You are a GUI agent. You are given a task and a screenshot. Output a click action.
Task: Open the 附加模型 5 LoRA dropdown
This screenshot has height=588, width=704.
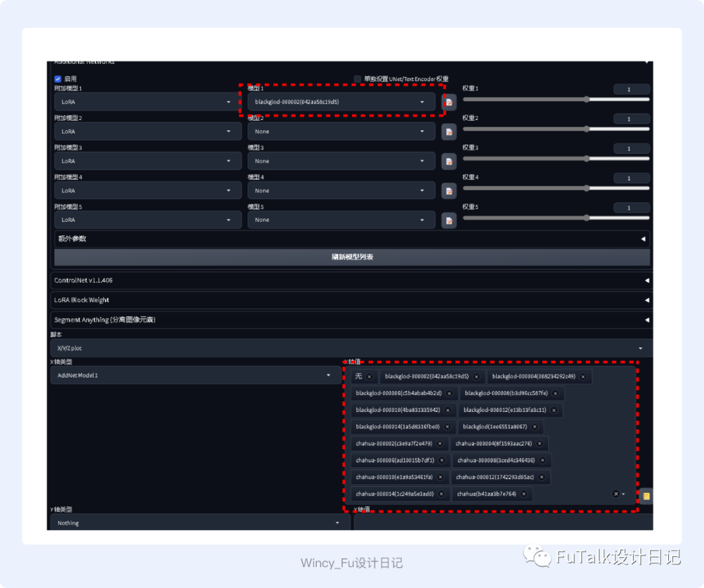tap(148, 220)
